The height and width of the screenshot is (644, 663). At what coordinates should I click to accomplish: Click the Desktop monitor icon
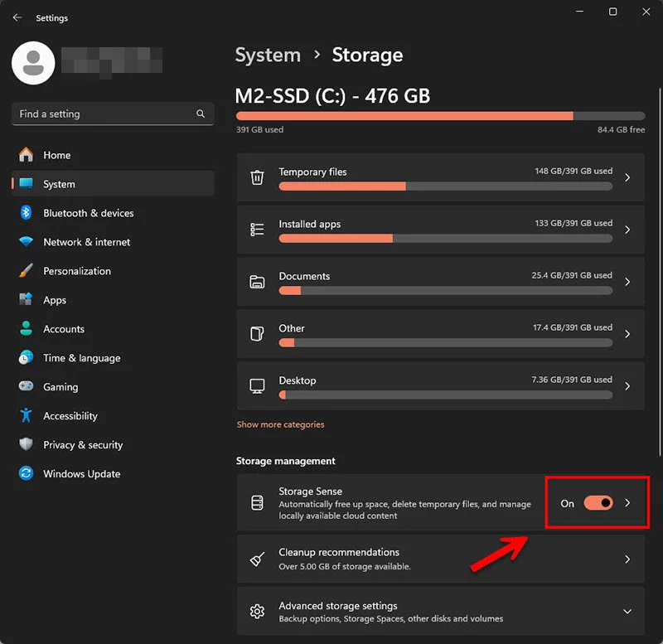point(257,386)
